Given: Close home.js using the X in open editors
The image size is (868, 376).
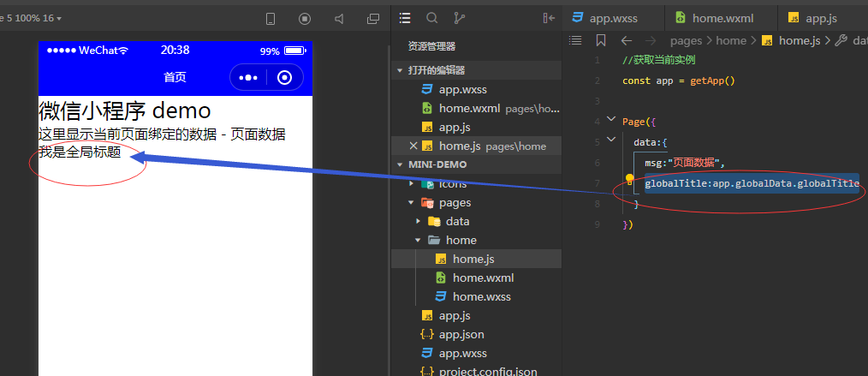Looking at the screenshot, I should 413,146.
